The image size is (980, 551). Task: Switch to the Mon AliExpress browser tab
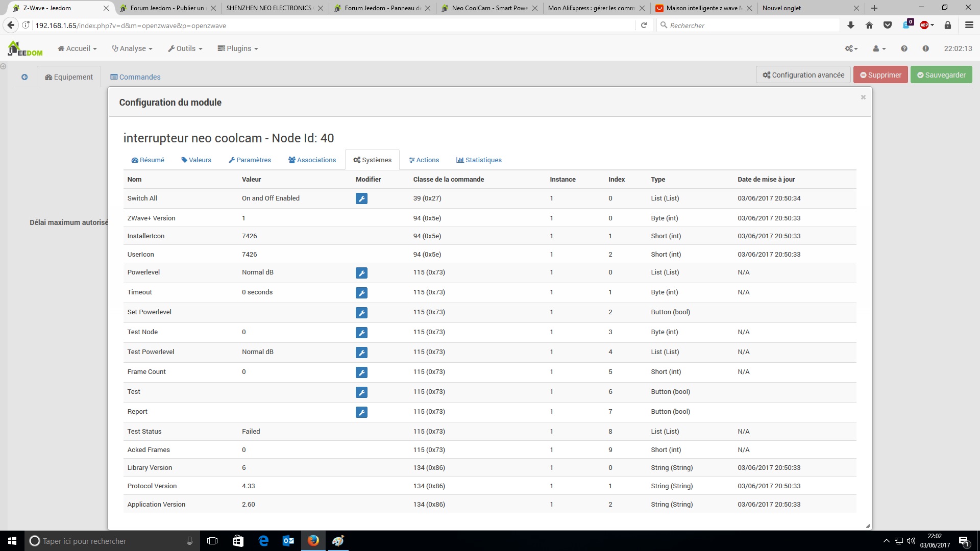click(x=592, y=8)
